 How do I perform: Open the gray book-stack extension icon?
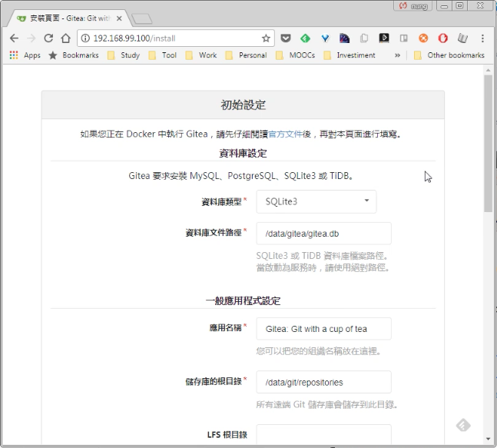pos(462,38)
